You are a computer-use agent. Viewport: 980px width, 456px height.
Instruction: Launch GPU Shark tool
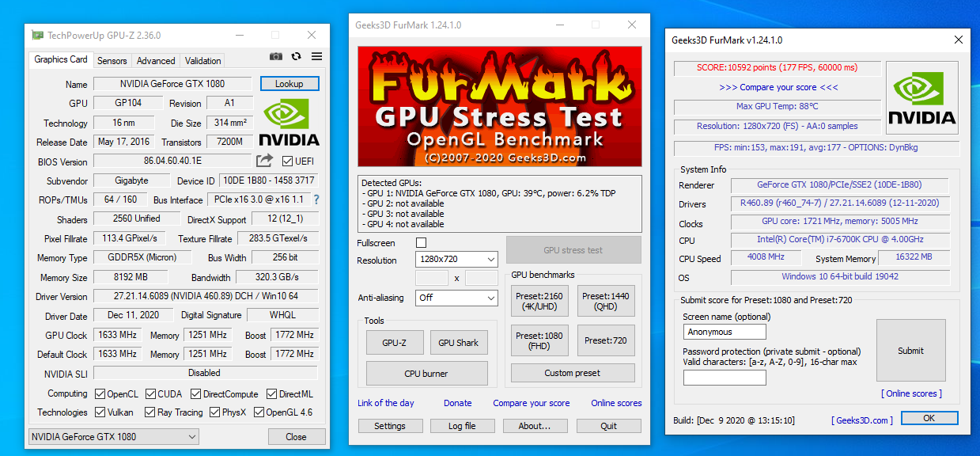[x=459, y=342]
